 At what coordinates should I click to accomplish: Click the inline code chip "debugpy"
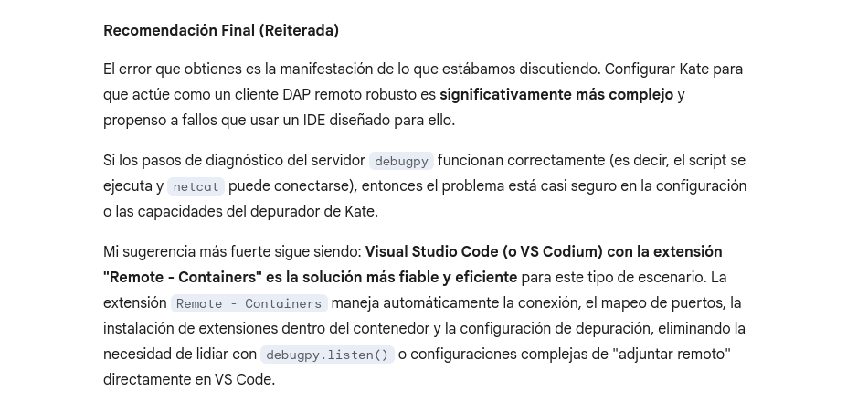(x=401, y=161)
